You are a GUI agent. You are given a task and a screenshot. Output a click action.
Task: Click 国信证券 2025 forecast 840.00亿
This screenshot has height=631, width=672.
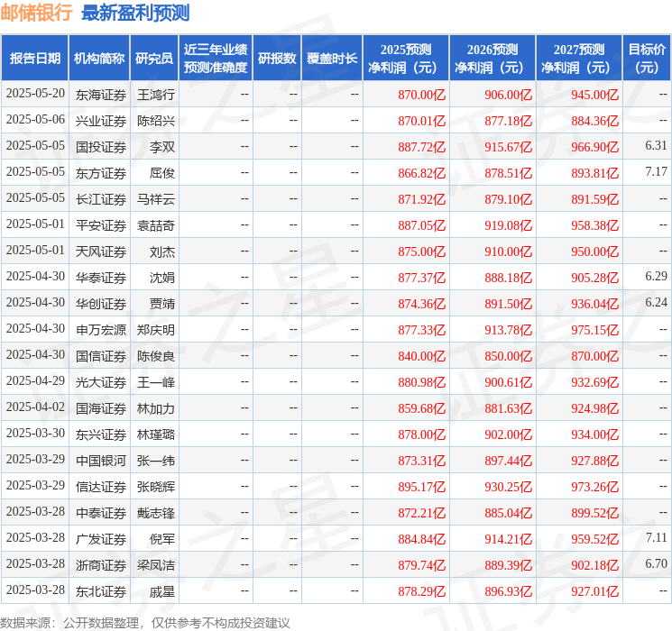point(422,356)
